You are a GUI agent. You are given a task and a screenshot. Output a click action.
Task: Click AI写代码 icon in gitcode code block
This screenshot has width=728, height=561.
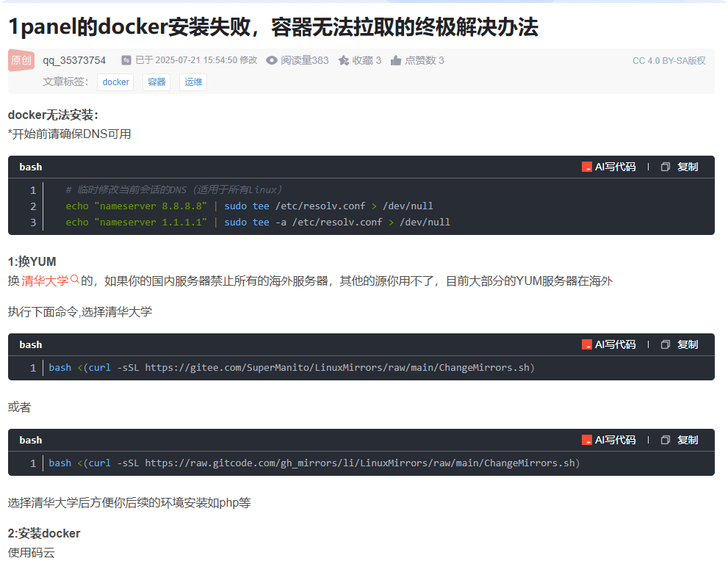(587, 440)
